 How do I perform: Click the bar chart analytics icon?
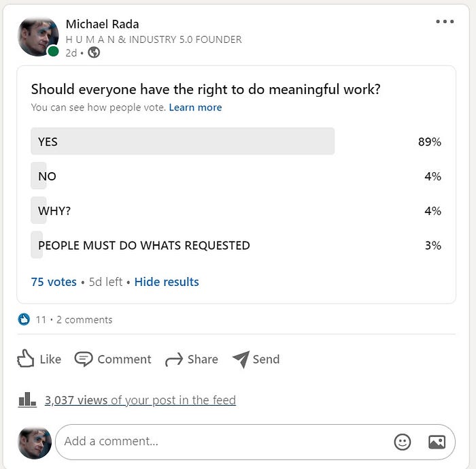click(27, 400)
